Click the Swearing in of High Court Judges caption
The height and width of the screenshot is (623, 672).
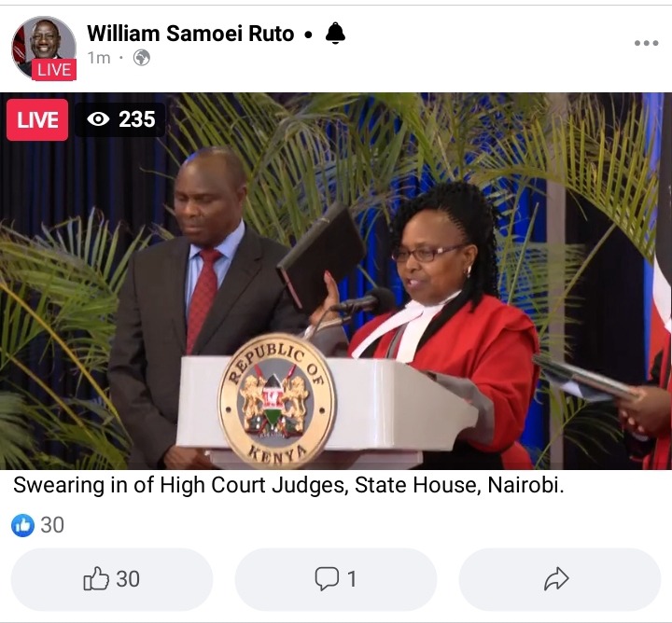[288, 486]
